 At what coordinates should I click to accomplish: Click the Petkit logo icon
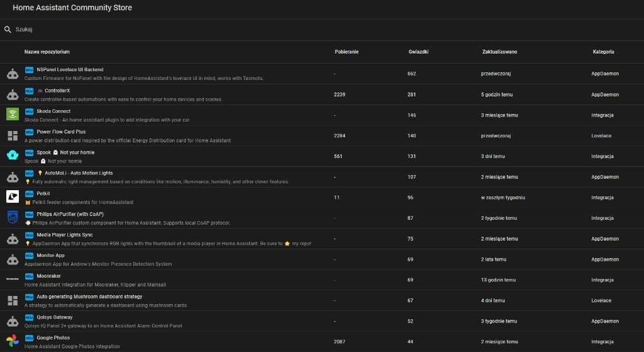pos(13,196)
